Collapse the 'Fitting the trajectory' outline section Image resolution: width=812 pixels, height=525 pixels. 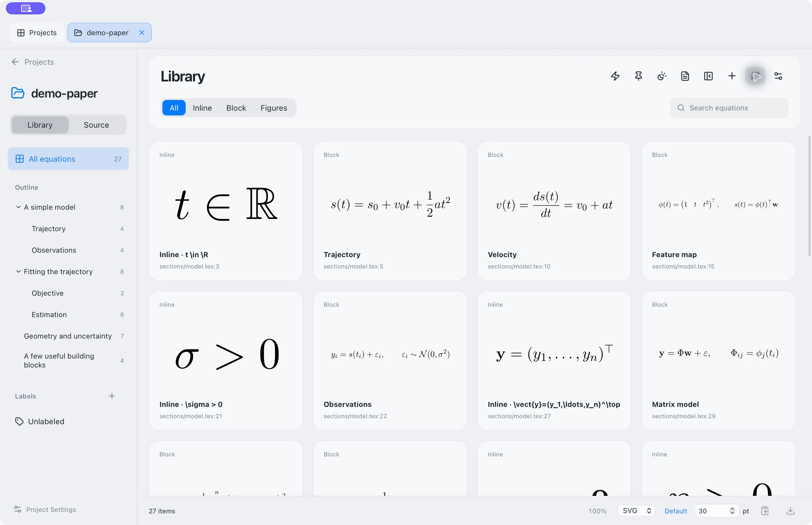tap(19, 271)
